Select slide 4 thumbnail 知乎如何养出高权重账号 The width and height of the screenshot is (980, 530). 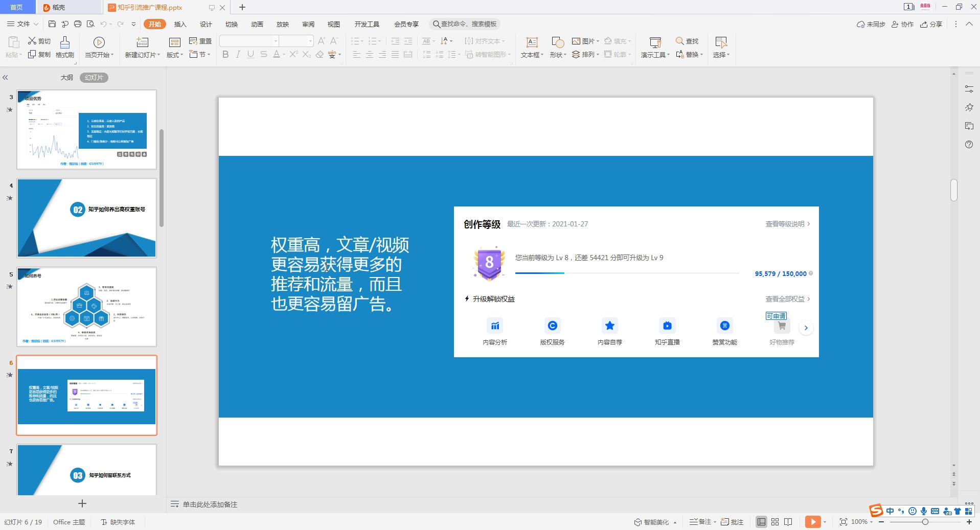(86, 218)
